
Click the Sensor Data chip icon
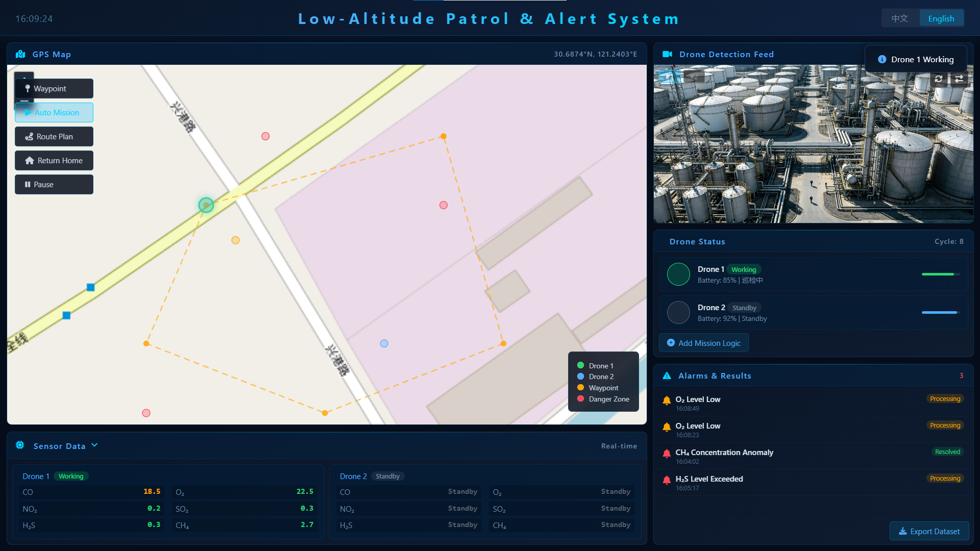(20, 445)
